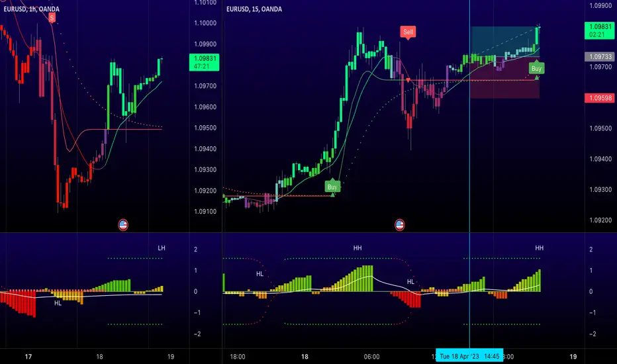The image size is (617, 364).
Task: Click the 1.09100 price axis label
Action: coord(205,211)
